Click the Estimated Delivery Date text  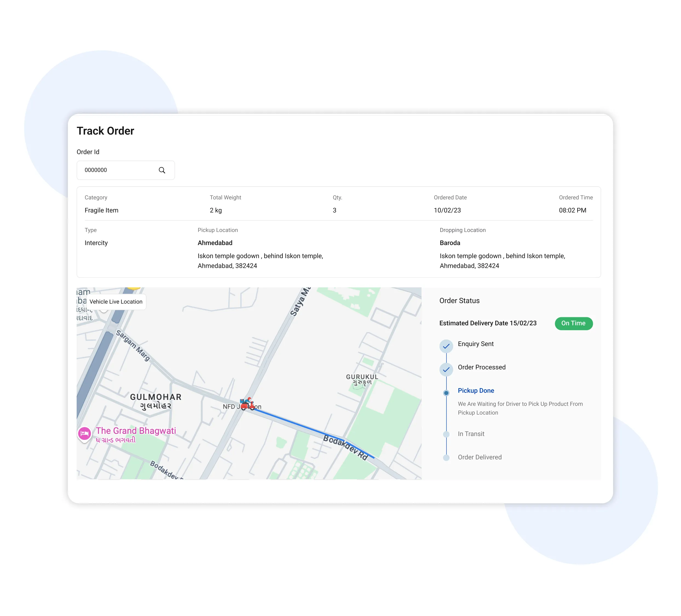pyautogui.click(x=487, y=323)
